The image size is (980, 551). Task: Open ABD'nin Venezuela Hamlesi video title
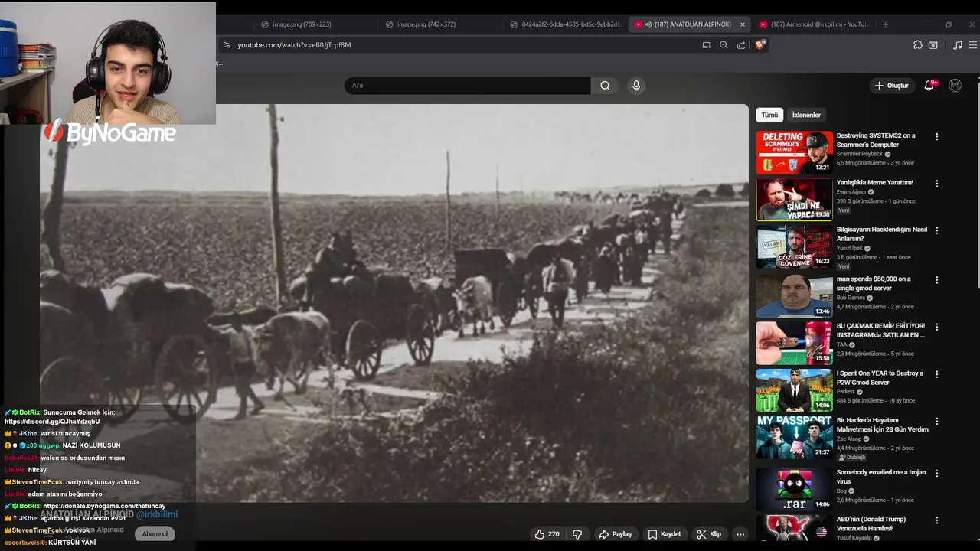(871, 523)
